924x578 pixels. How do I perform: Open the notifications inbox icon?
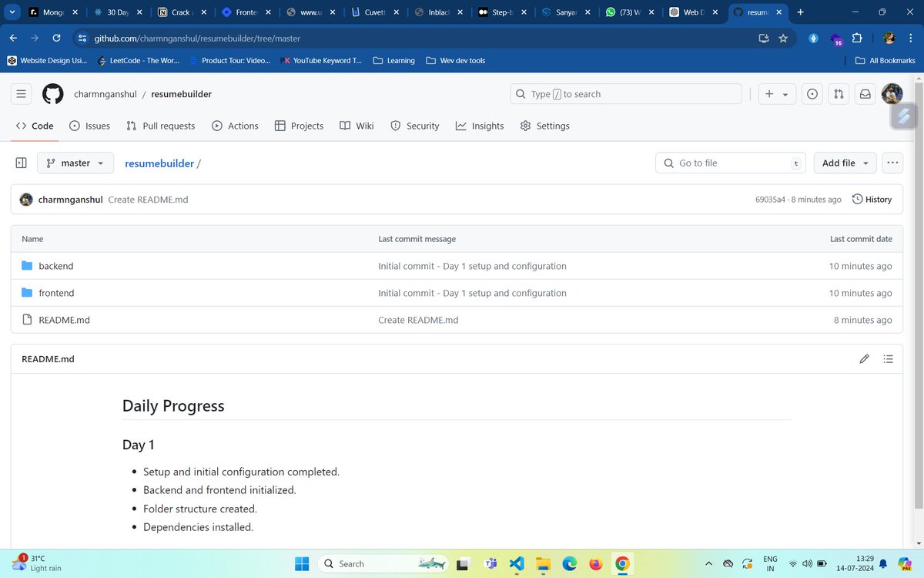pyautogui.click(x=865, y=94)
